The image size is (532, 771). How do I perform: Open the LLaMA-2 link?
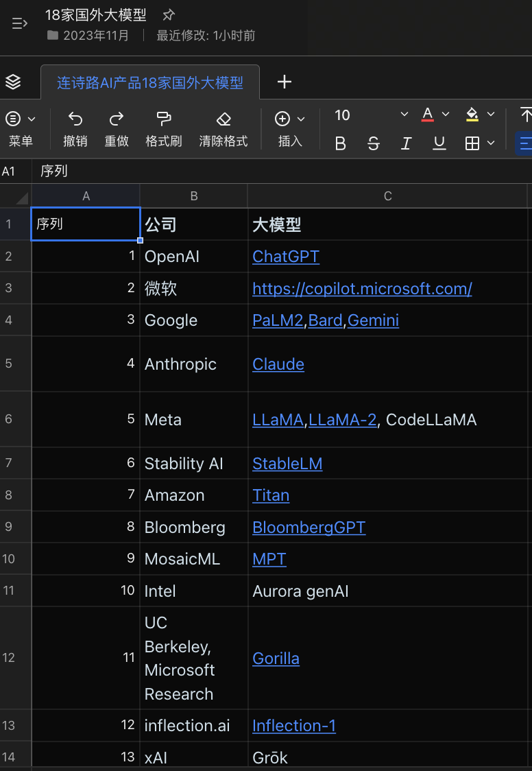[x=342, y=420]
